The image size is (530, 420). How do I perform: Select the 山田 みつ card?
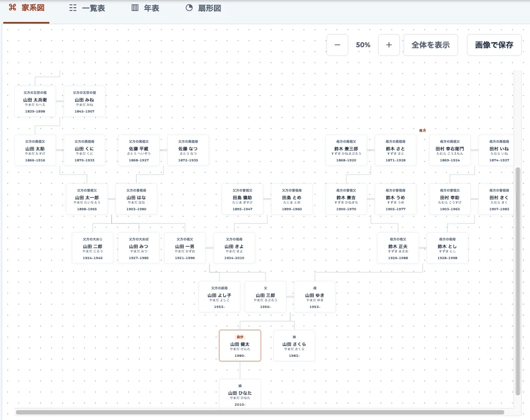139,248
